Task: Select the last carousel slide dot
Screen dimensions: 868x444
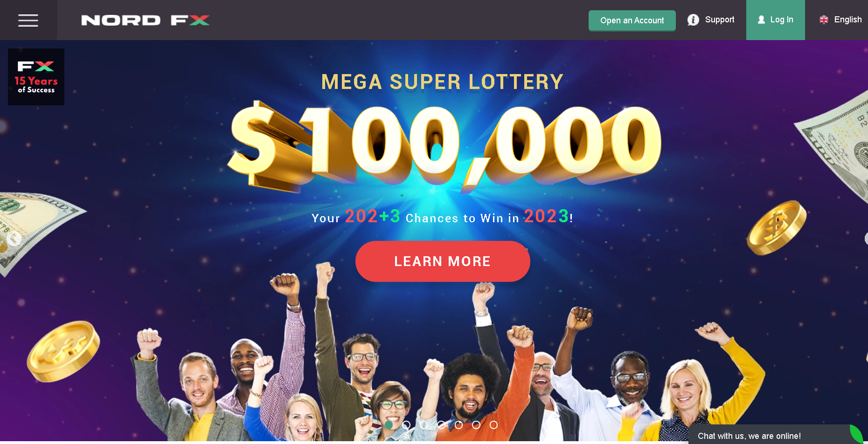Action: (x=493, y=425)
